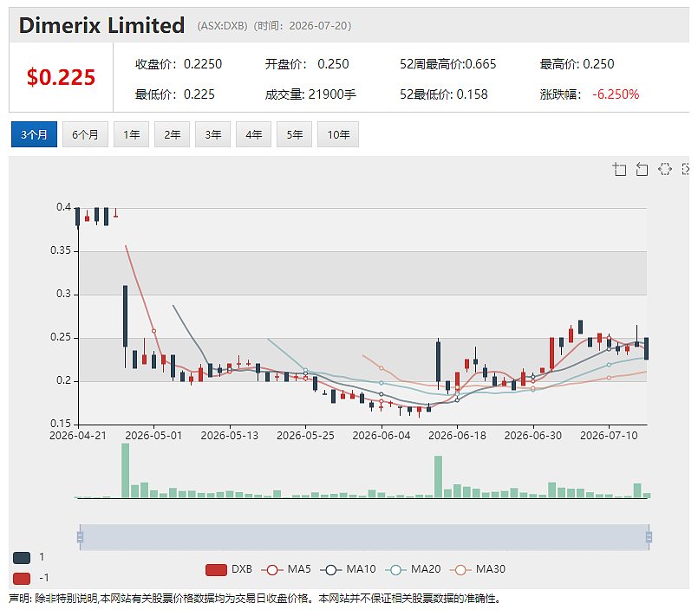Switch to the 6个月 time range
This screenshot has height=616, width=698.
point(85,134)
